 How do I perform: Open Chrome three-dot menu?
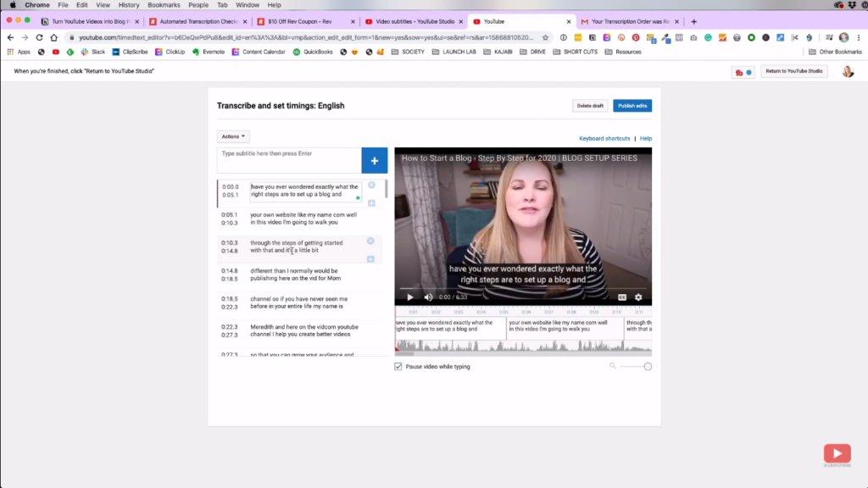(859, 37)
